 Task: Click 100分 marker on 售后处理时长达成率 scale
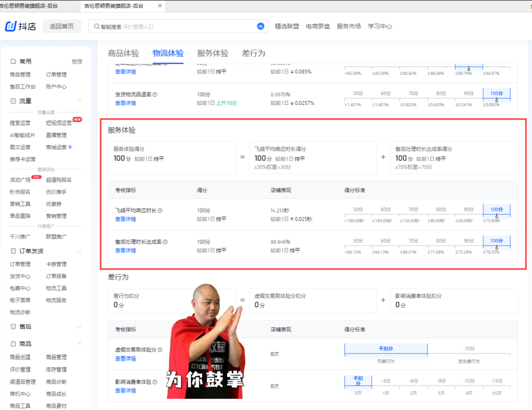(497, 241)
